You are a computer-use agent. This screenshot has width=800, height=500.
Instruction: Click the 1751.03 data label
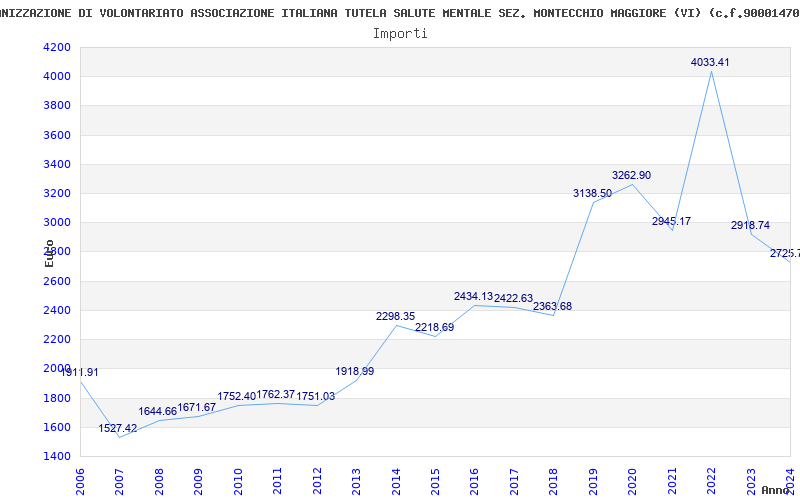click(x=316, y=396)
